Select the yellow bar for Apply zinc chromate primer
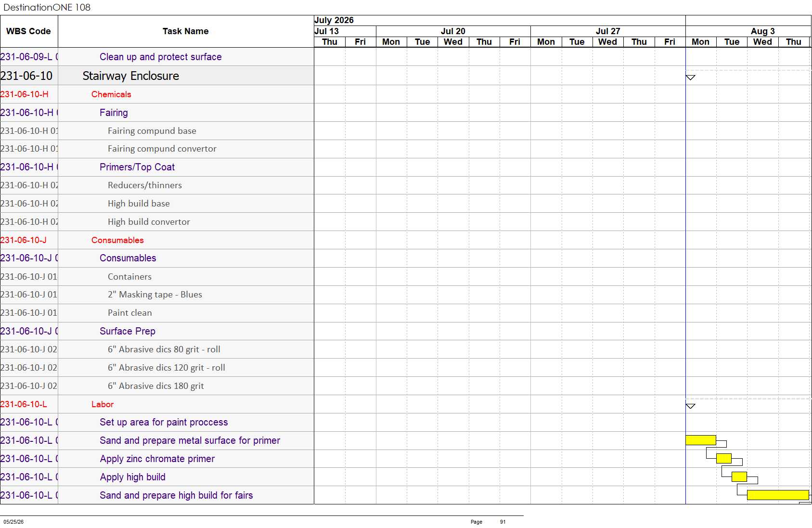Viewport: 812px width, 528px height. 724,458
